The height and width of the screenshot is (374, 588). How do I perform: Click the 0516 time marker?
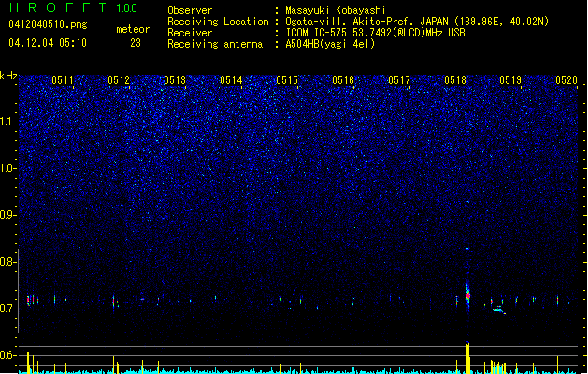click(x=343, y=80)
